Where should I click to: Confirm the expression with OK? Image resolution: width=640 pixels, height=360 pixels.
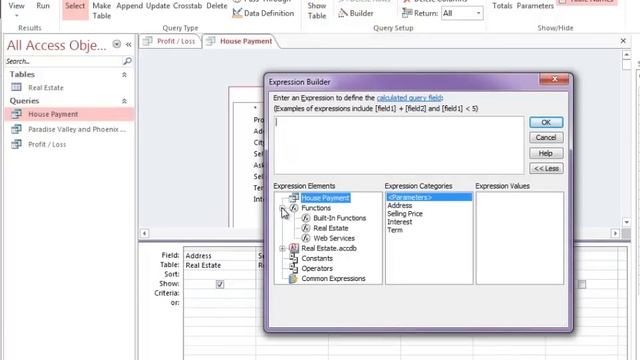546,122
